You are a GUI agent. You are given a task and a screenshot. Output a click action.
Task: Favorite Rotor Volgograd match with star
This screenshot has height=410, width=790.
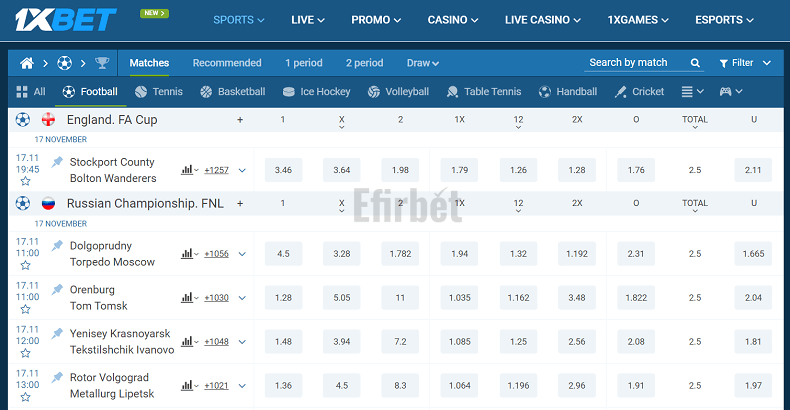coord(26,397)
